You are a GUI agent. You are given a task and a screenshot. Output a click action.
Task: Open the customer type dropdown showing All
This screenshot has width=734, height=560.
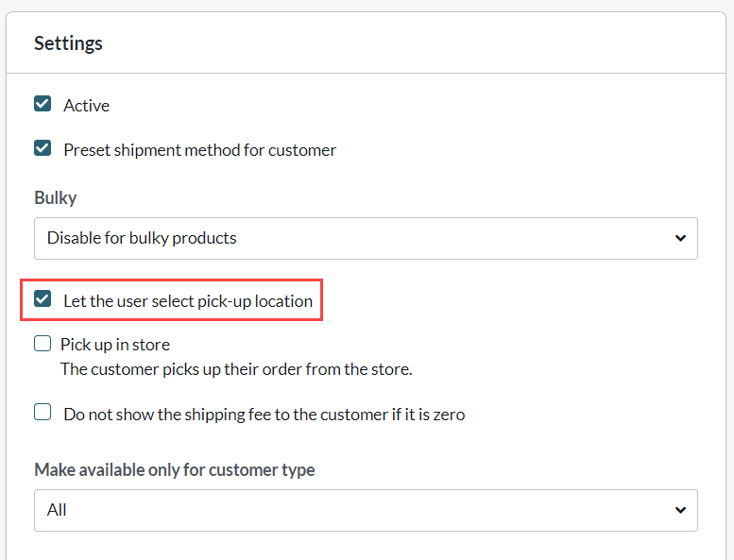366,510
